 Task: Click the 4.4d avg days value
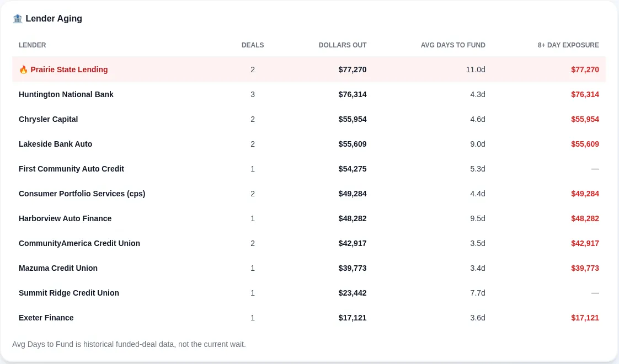click(x=478, y=194)
